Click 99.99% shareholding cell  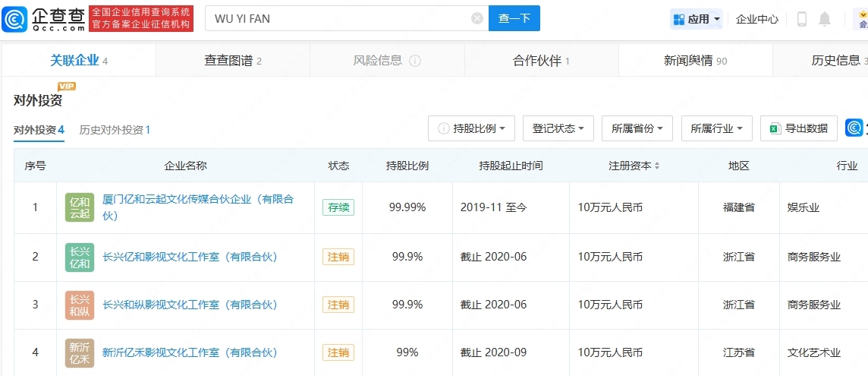pos(407,207)
